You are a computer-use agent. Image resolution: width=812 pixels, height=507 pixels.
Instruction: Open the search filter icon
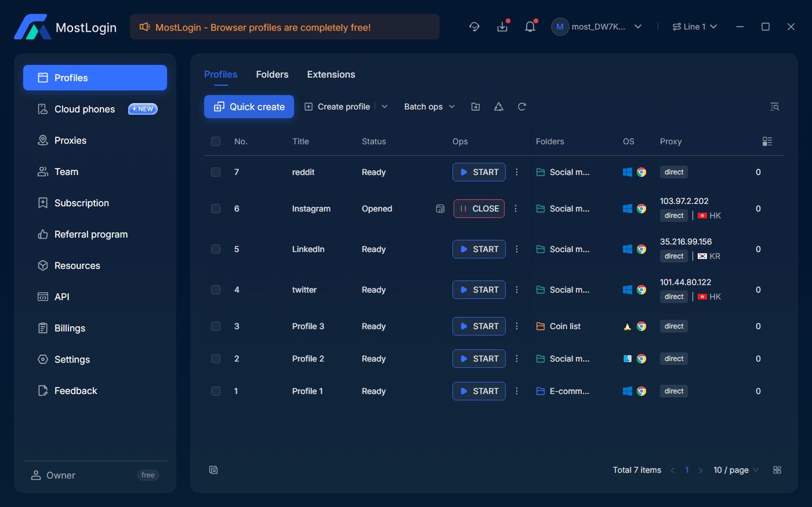[775, 107]
